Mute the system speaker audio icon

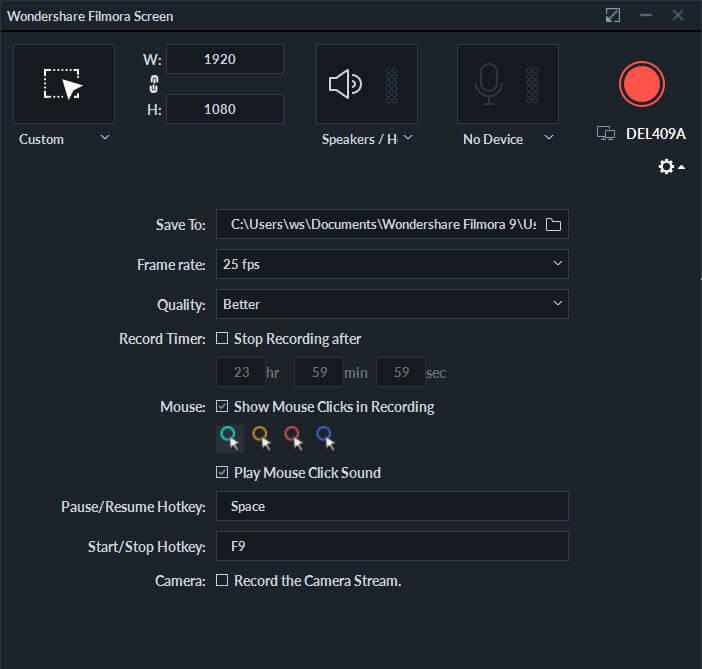(x=345, y=84)
